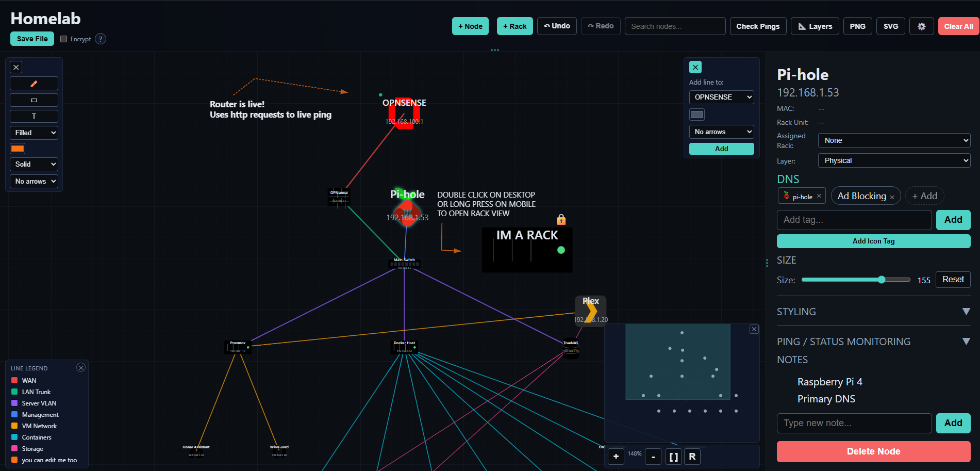Image resolution: width=980 pixels, height=471 pixels.
Task: Click the gray line color swatch
Action: (697, 115)
